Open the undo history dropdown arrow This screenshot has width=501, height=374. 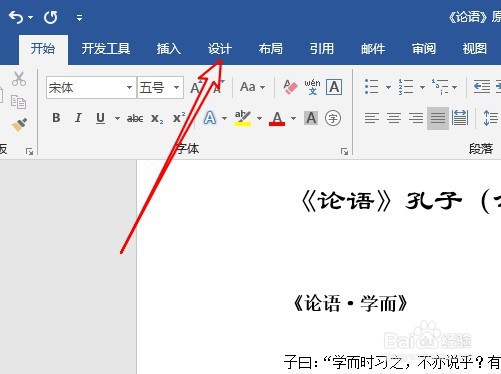pos(31,17)
